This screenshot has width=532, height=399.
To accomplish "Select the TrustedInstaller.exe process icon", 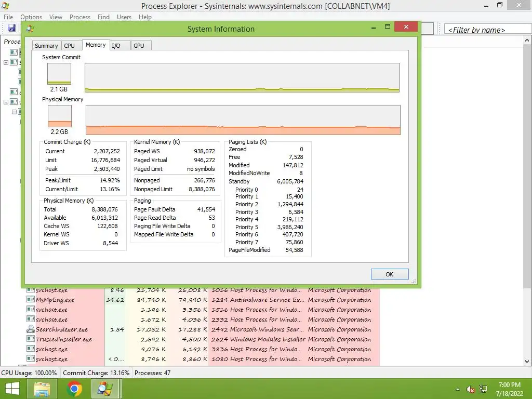I will pyautogui.click(x=31, y=339).
